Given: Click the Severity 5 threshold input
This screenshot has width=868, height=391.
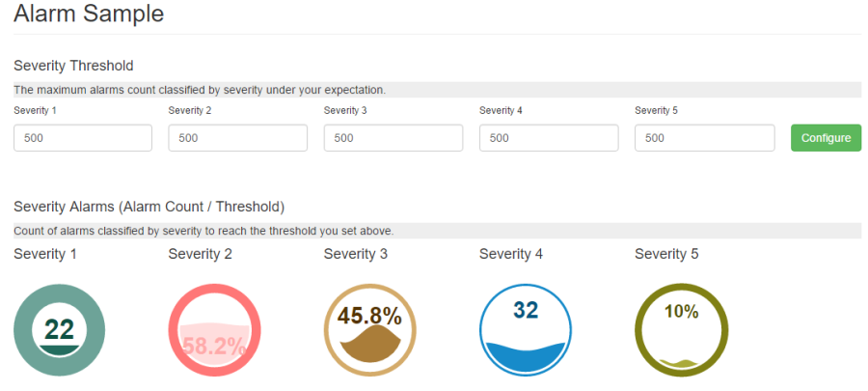Looking at the screenshot, I should coord(705,138).
